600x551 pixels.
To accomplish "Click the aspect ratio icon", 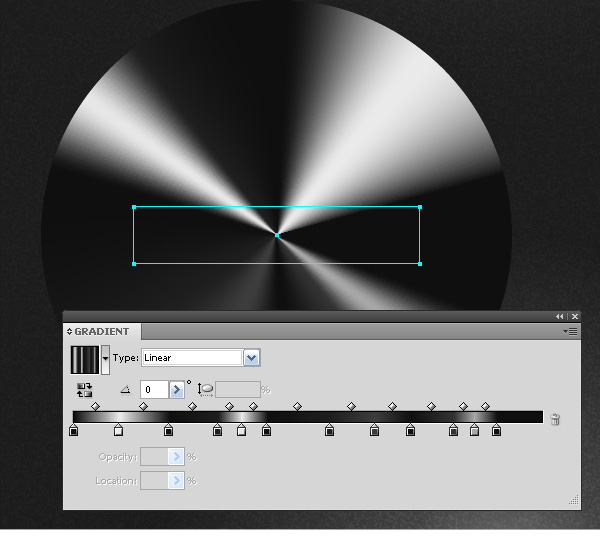I will point(205,390).
